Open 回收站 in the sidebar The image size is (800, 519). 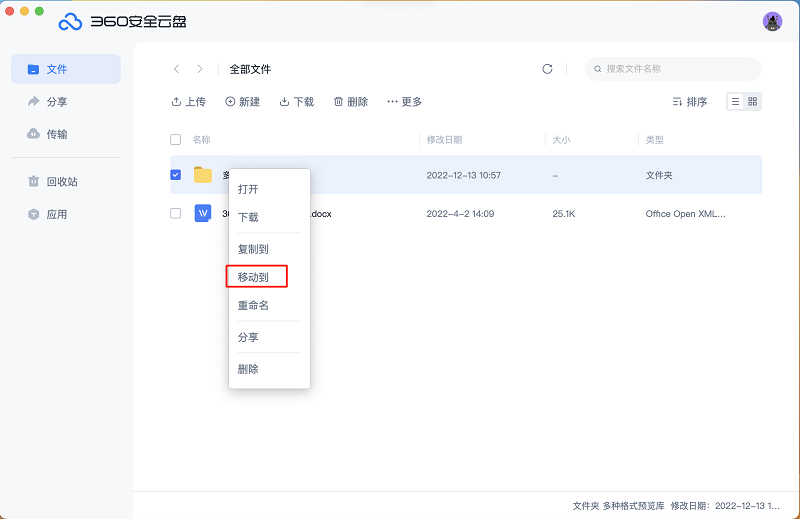pos(62,182)
